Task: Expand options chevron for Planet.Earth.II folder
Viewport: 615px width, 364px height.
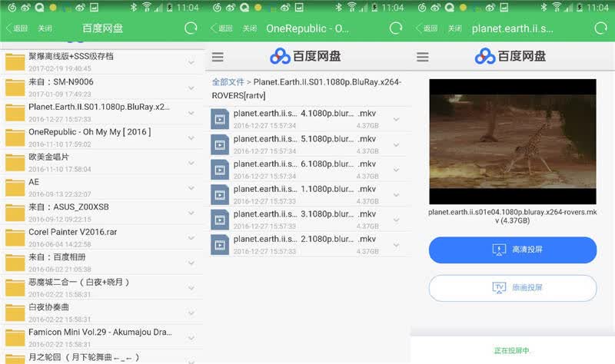Action: 191,113
